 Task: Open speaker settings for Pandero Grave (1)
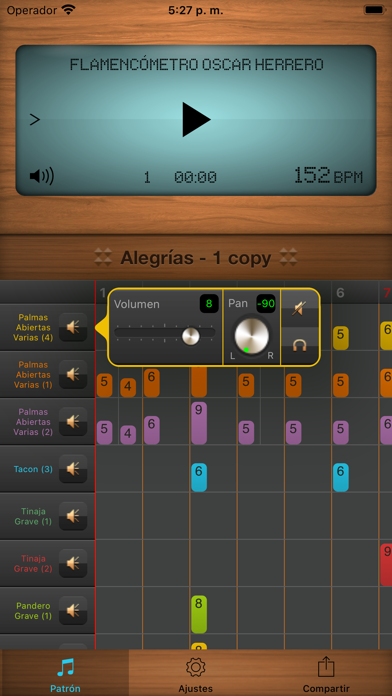pyautogui.click(x=73, y=610)
